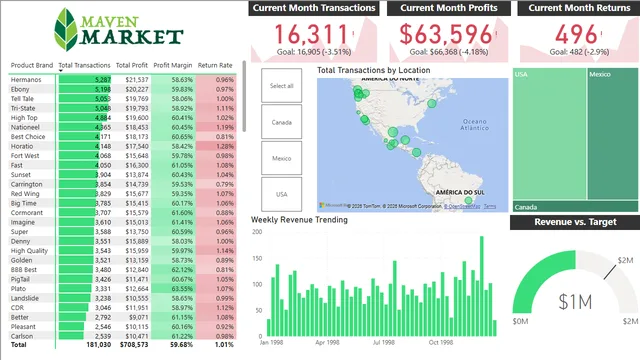
Task: Select the Landslide brand row
Action: 122,298
